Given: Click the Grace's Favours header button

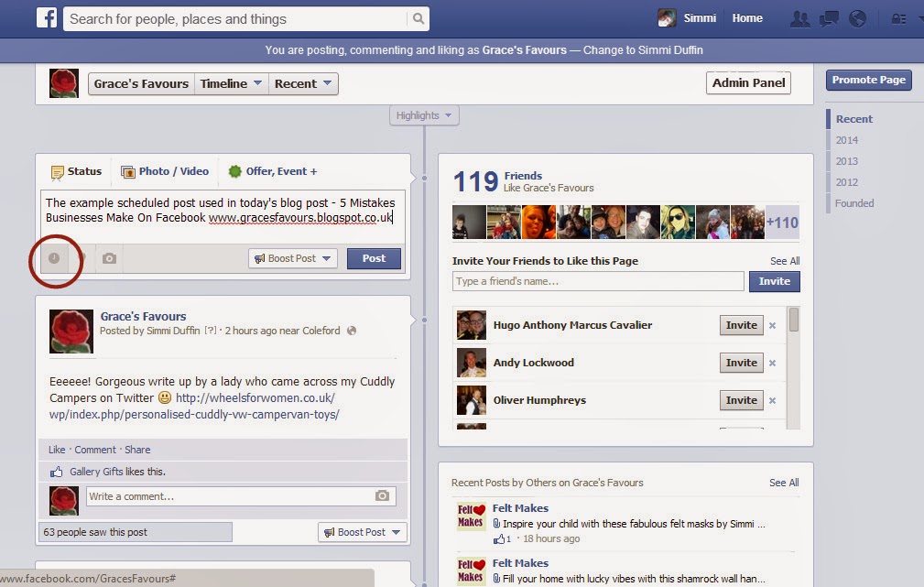Looking at the screenshot, I should pos(141,83).
